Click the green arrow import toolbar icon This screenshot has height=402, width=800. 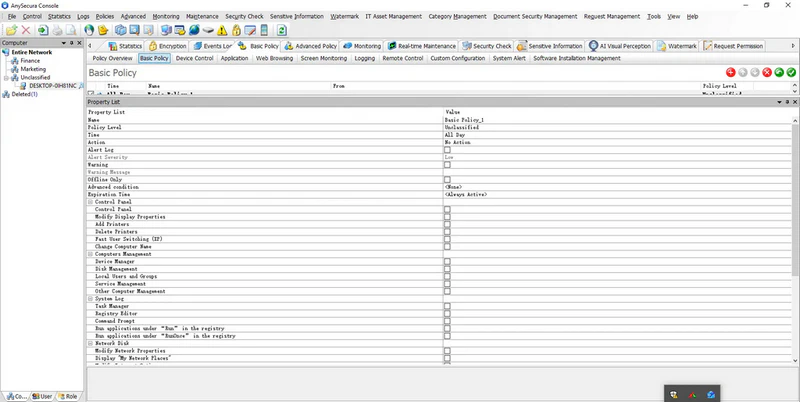(43, 30)
